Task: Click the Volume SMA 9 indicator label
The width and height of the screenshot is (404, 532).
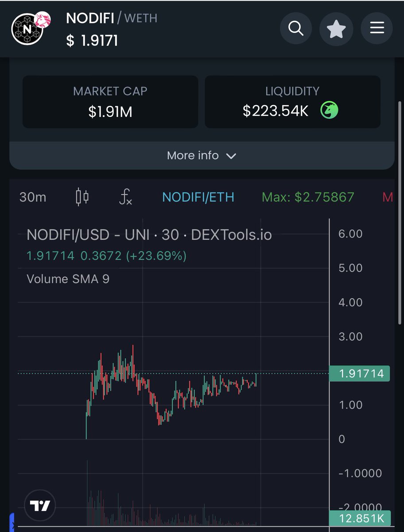Action: (x=68, y=279)
